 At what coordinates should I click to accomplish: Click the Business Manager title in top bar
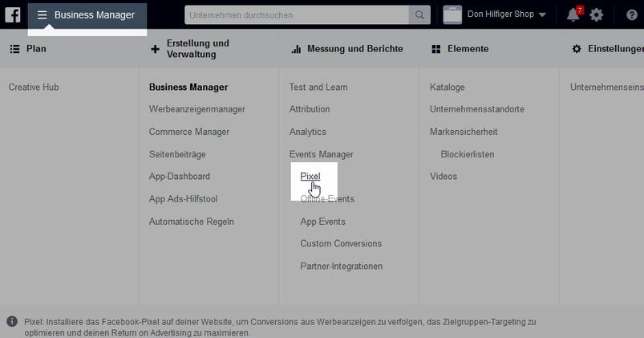click(x=95, y=15)
